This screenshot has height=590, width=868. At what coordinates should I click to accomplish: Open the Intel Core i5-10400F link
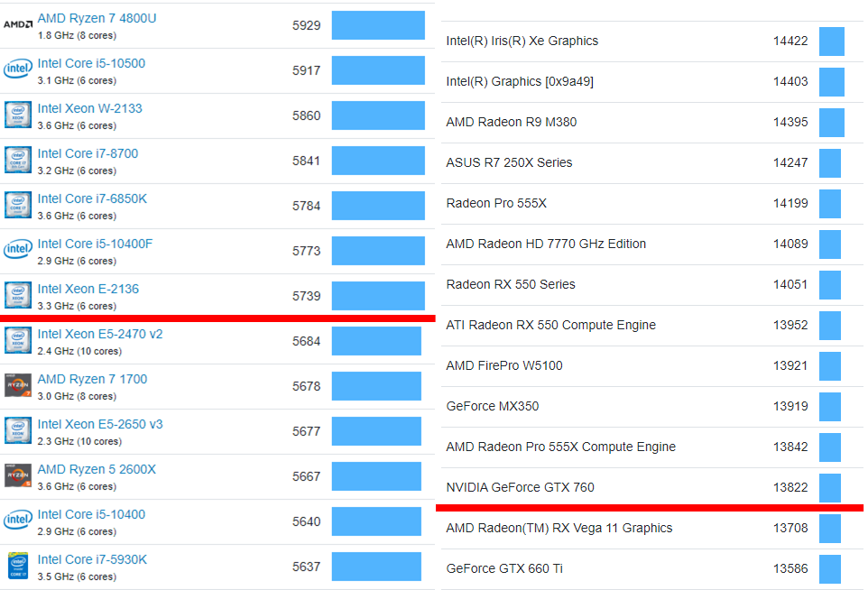coord(95,244)
